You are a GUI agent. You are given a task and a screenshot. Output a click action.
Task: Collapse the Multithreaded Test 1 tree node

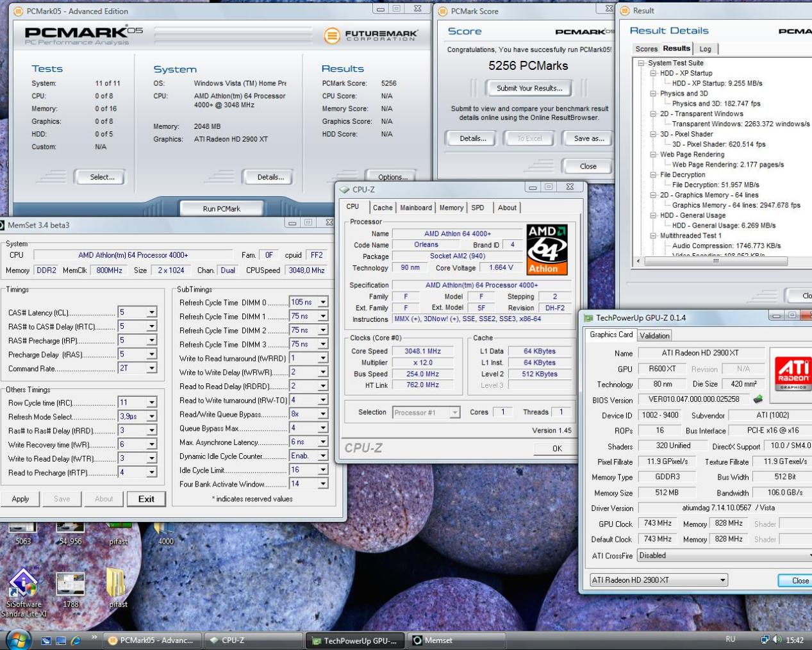pos(653,235)
